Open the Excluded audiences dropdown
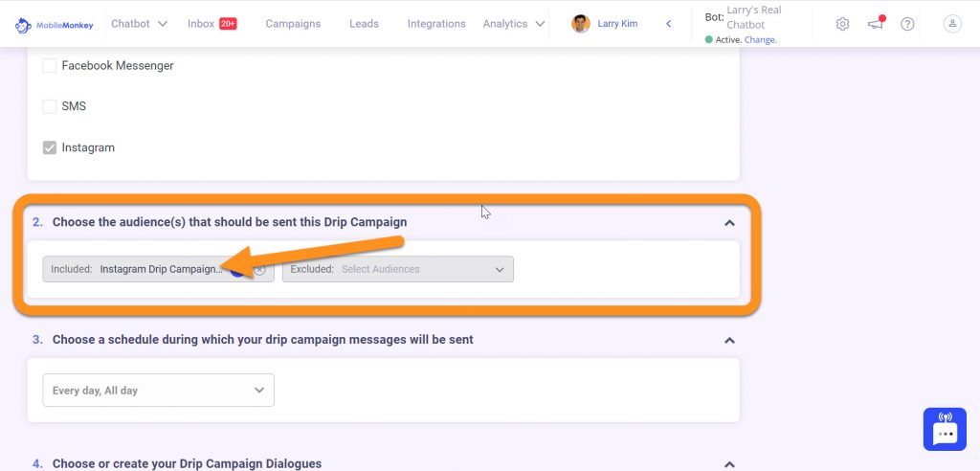The image size is (980, 471). click(x=397, y=269)
